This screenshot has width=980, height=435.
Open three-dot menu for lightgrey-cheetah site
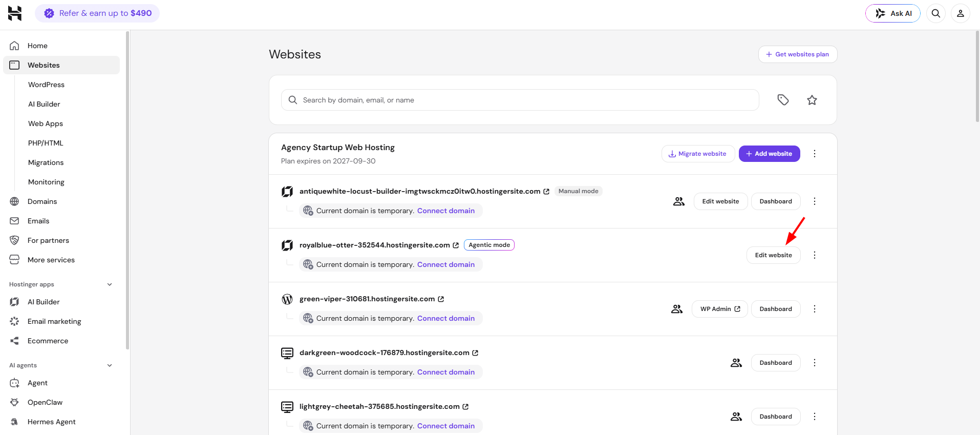(x=815, y=417)
